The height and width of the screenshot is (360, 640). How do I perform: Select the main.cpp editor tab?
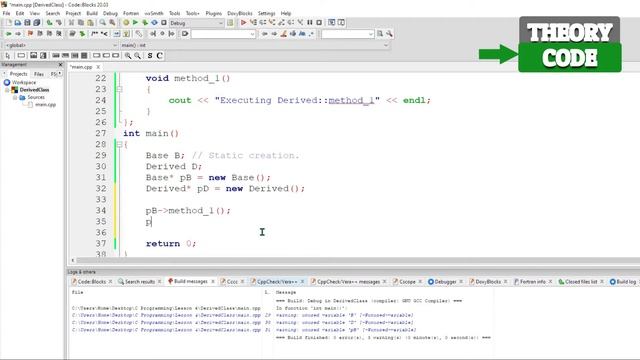(81, 67)
